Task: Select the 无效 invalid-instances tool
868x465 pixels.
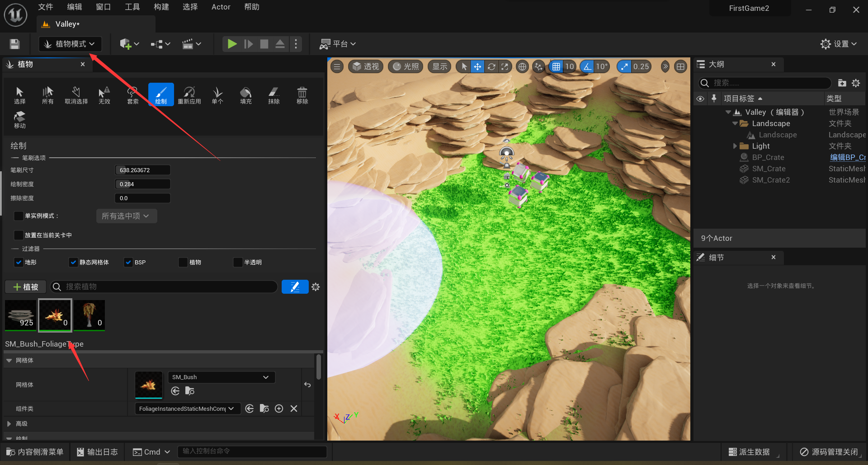Action: coord(104,95)
